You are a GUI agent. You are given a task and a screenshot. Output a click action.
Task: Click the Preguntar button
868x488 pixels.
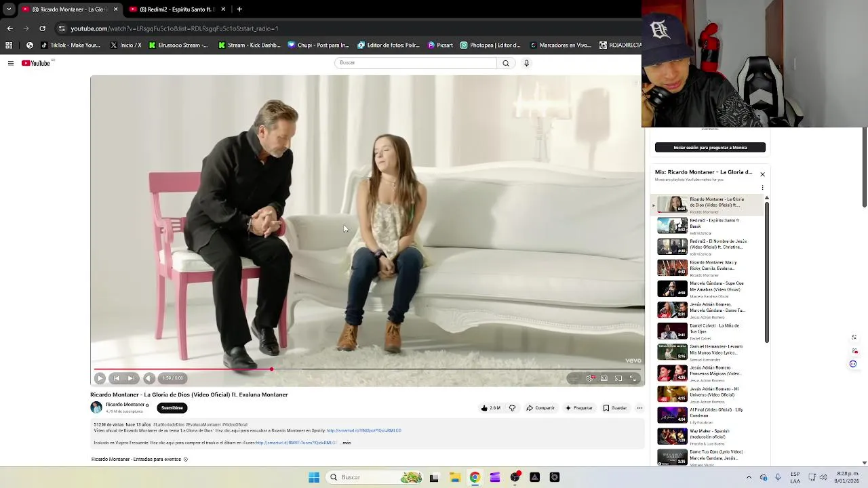click(x=578, y=408)
